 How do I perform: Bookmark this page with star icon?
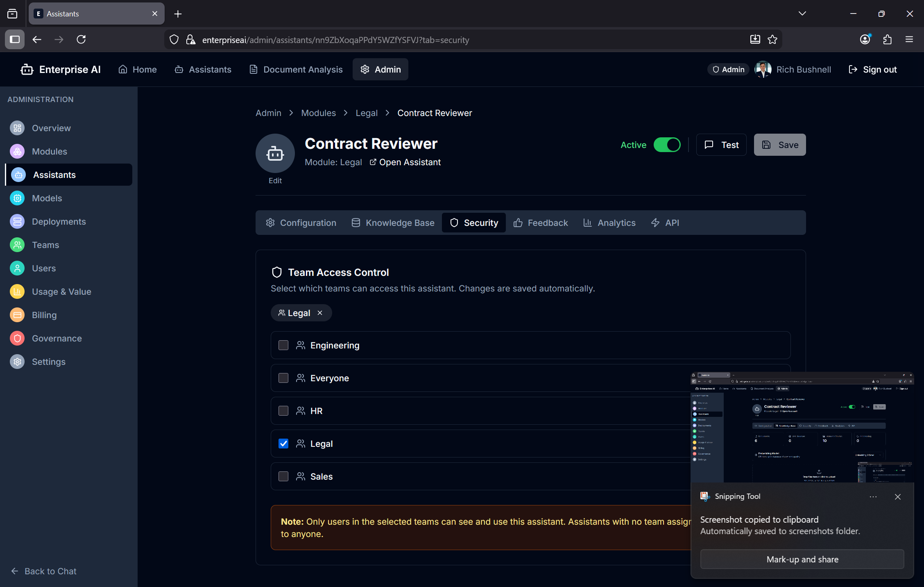tap(772, 39)
